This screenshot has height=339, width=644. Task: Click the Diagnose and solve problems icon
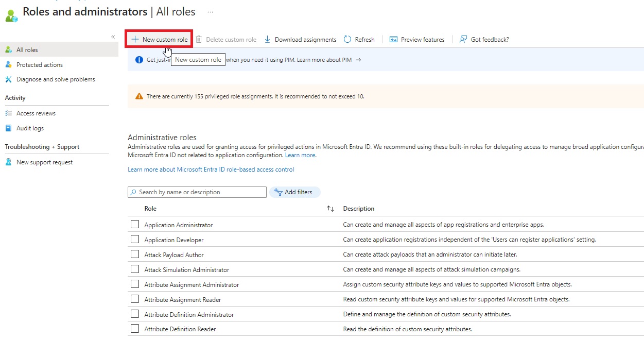point(8,79)
